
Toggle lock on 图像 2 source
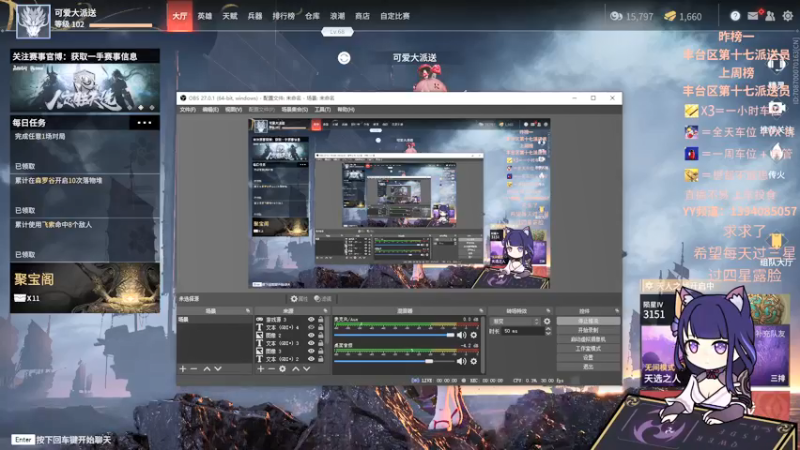point(320,335)
